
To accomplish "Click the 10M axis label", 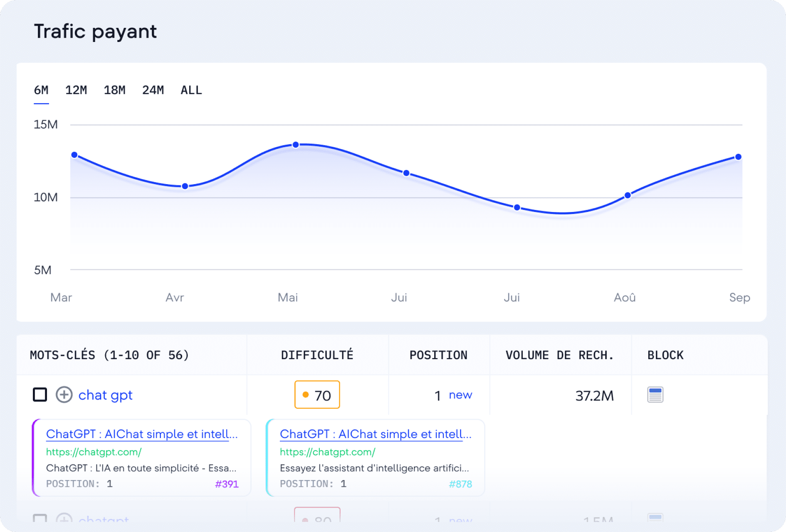I will click(46, 197).
